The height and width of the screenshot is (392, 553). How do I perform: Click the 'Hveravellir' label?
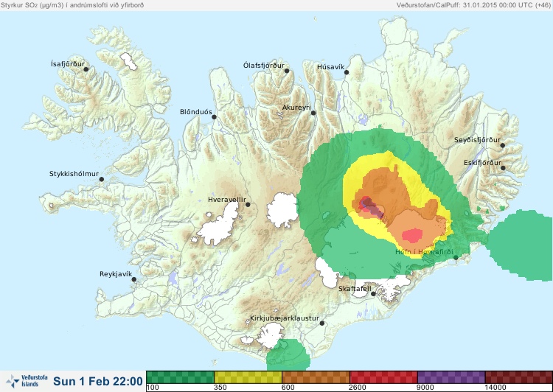pyautogui.click(x=227, y=200)
